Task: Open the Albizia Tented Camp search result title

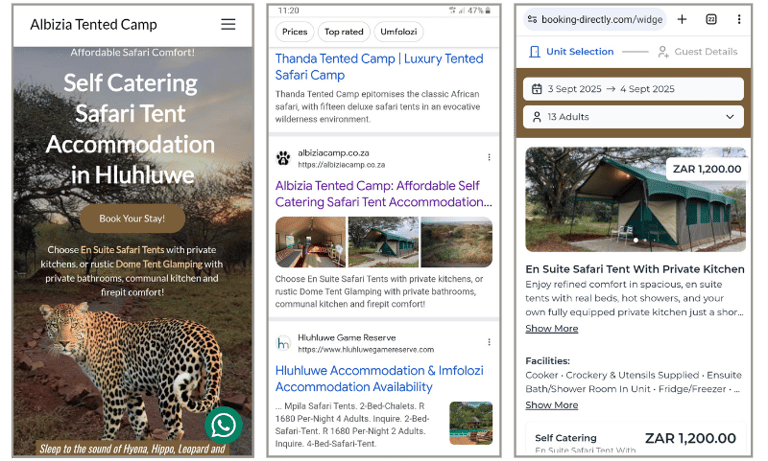Action: (x=384, y=194)
